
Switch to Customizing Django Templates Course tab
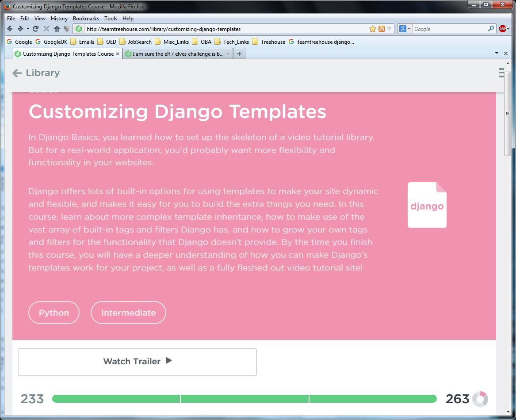click(67, 53)
